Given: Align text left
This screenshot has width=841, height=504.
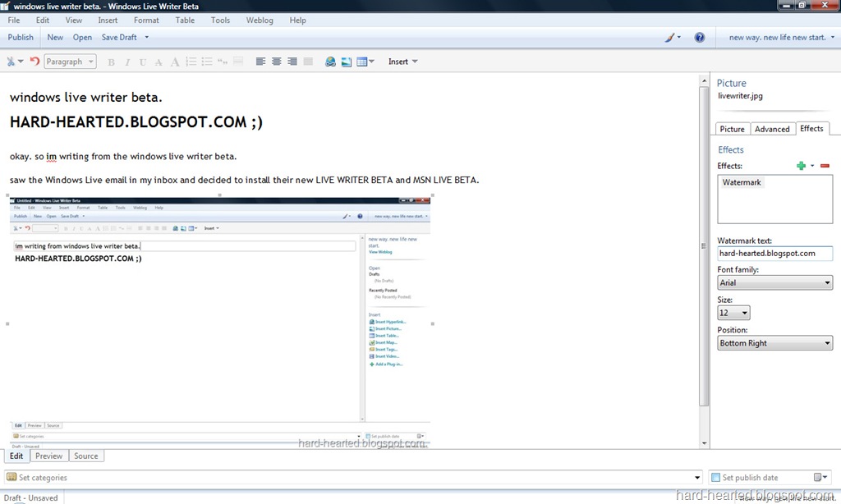Looking at the screenshot, I should tap(260, 62).
